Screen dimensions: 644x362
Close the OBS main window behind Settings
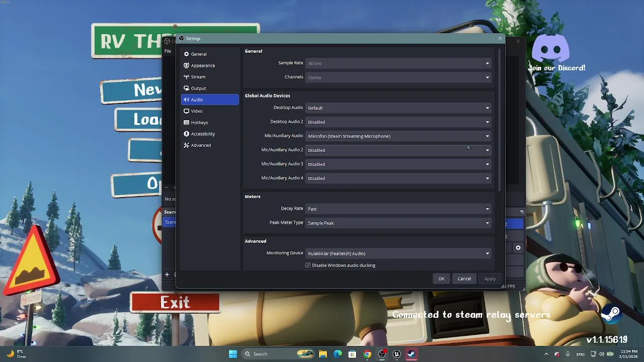[x=518, y=41]
